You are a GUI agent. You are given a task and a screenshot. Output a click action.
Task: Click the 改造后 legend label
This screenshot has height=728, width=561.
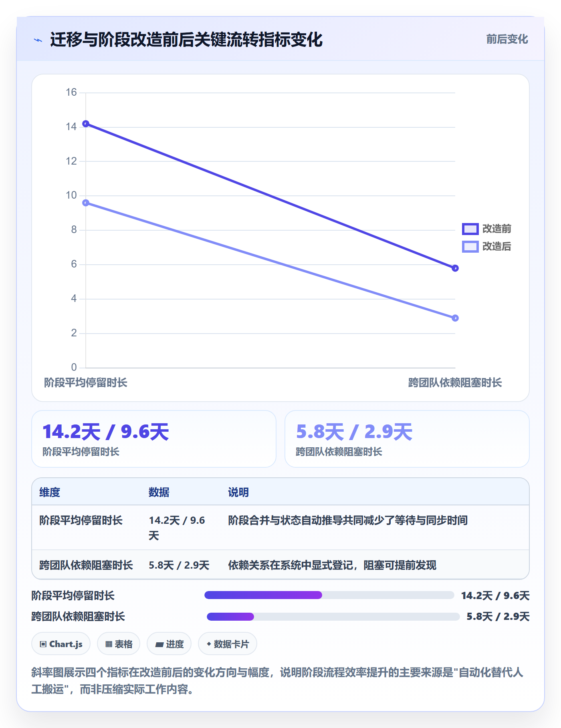496,247
